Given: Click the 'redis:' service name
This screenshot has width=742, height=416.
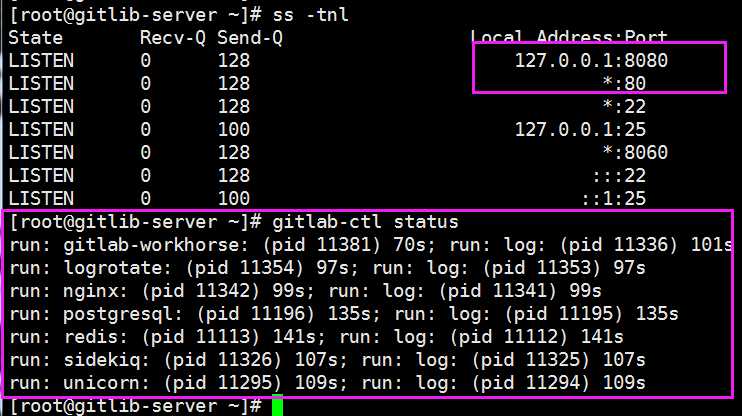Looking at the screenshot, I should [98, 336].
